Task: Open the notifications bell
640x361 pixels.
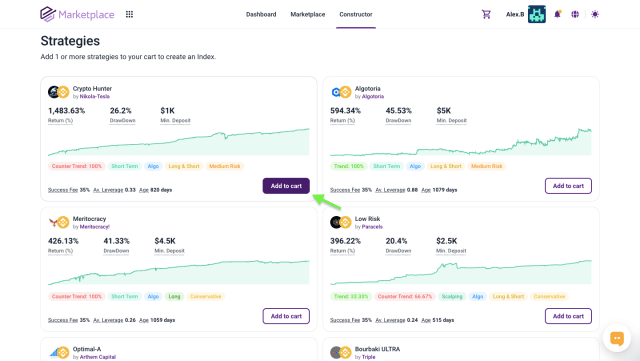Action: (557, 14)
